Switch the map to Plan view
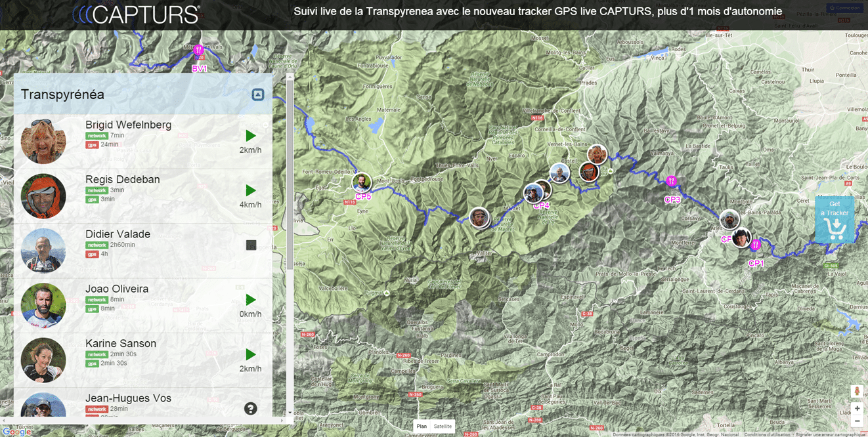This screenshot has height=437, width=868. [x=422, y=427]
